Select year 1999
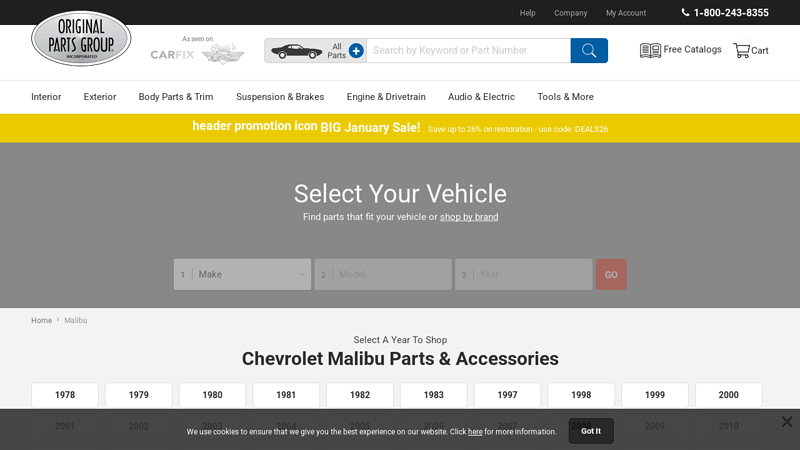The image size is (800, 450). pyautogui.click(x=655, y=395)
